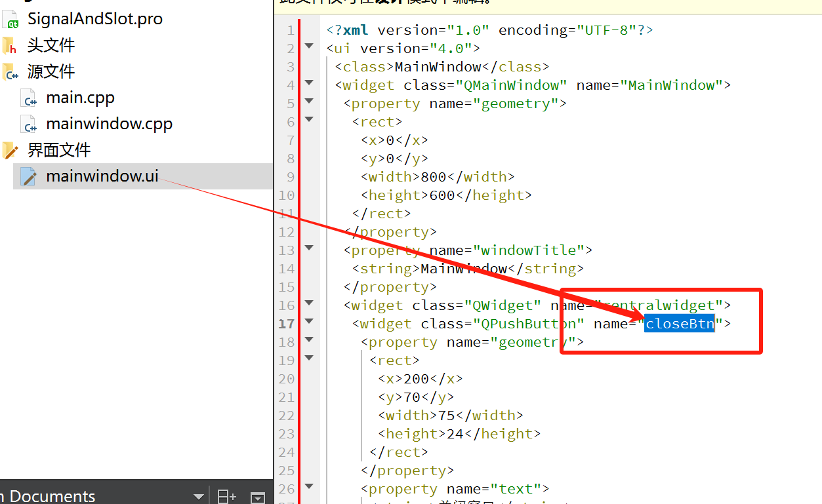Click the <width>800</width> line
The image size is (822, 504).
click(x=438, y=176)
